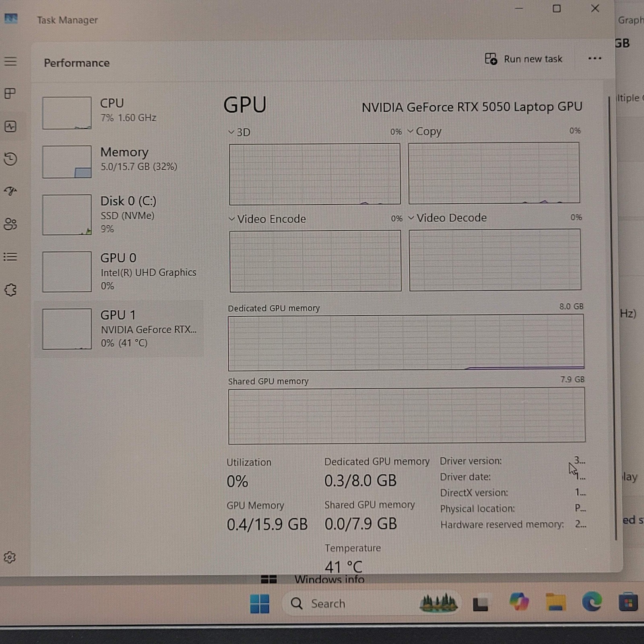Click the 41 °C temperature value
The width and height of the screenshot is (644, 644).
pyautogui.click(x=343, y=566)
